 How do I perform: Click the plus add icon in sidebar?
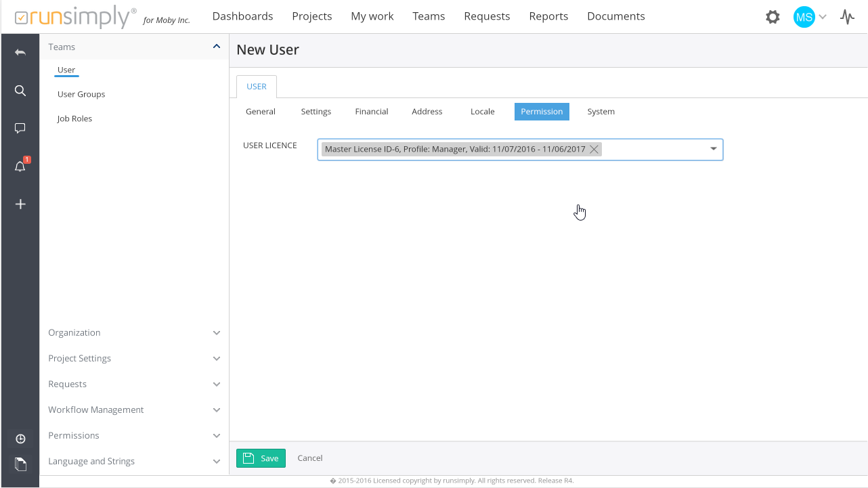(x=20, y=204)
